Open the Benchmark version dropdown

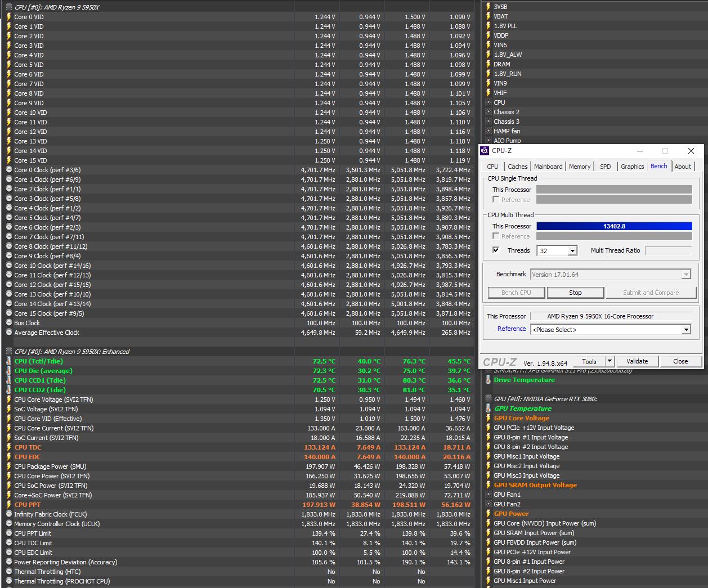point(686,275)
